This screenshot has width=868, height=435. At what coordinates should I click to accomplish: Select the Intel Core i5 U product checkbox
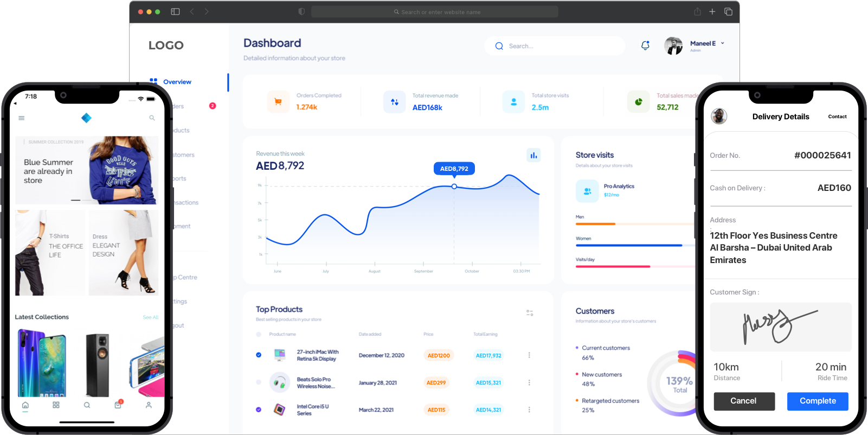click(x=259, y=410)
